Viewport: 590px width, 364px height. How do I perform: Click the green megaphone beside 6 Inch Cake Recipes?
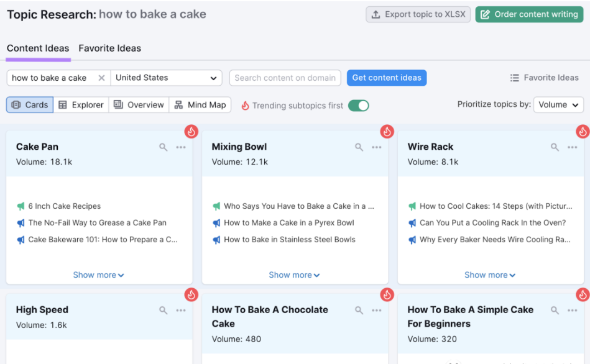[x=21, y=206]
